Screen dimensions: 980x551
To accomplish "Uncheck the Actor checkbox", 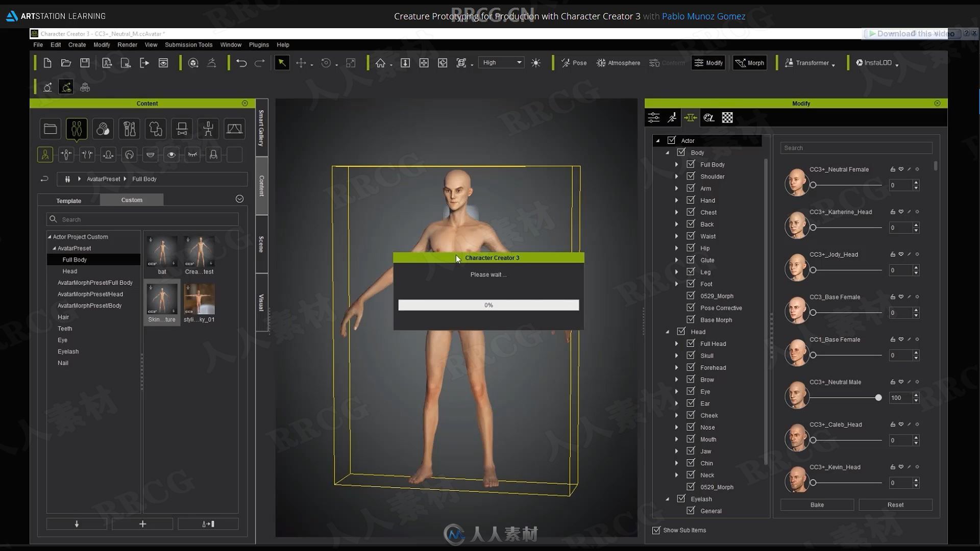I will 672,140.
